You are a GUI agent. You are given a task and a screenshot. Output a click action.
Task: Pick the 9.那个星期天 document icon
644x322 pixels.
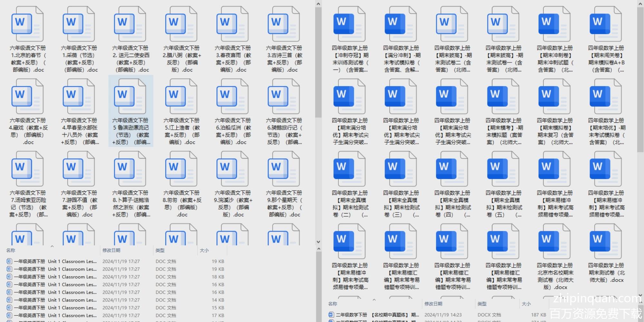click(x=284, y=169)
